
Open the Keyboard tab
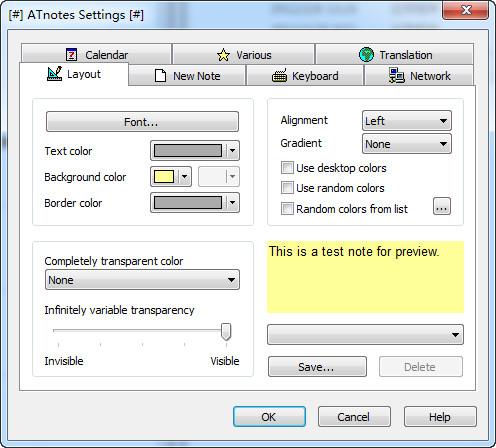pos(305,76)
